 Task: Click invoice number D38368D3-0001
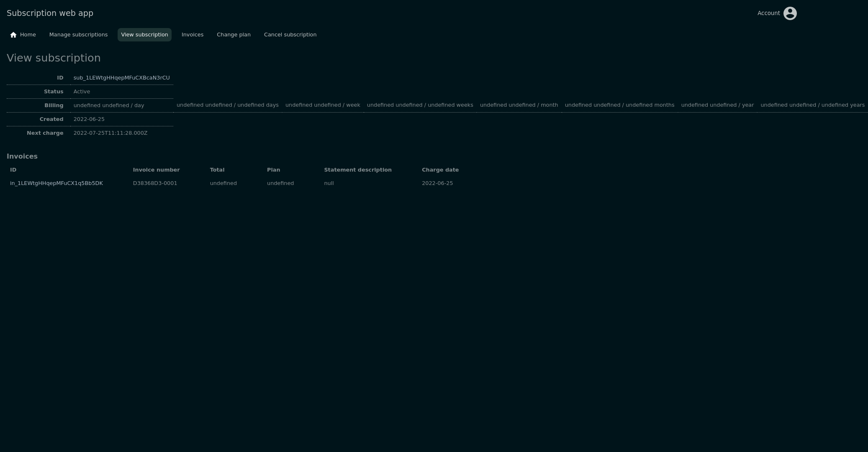pos(155,183)
